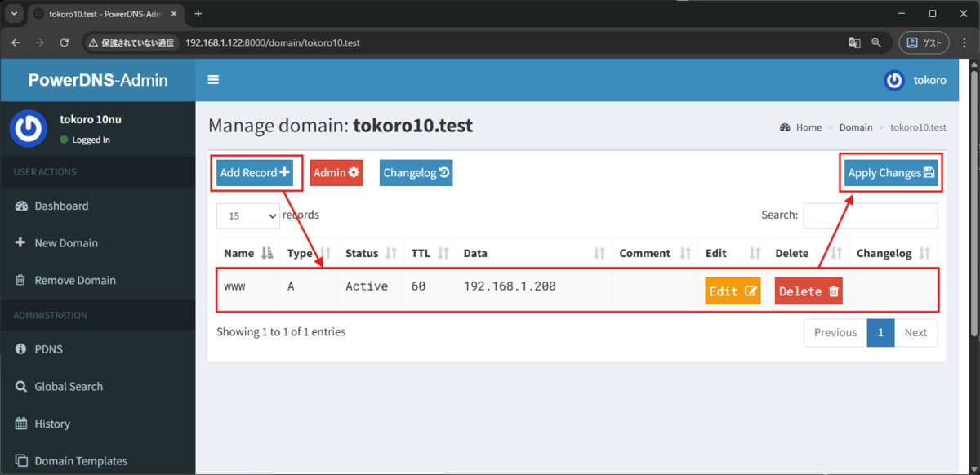Click the 'Showing 1 to 1 of 1 entries' text
980x475 pixels.
point(281,332)
